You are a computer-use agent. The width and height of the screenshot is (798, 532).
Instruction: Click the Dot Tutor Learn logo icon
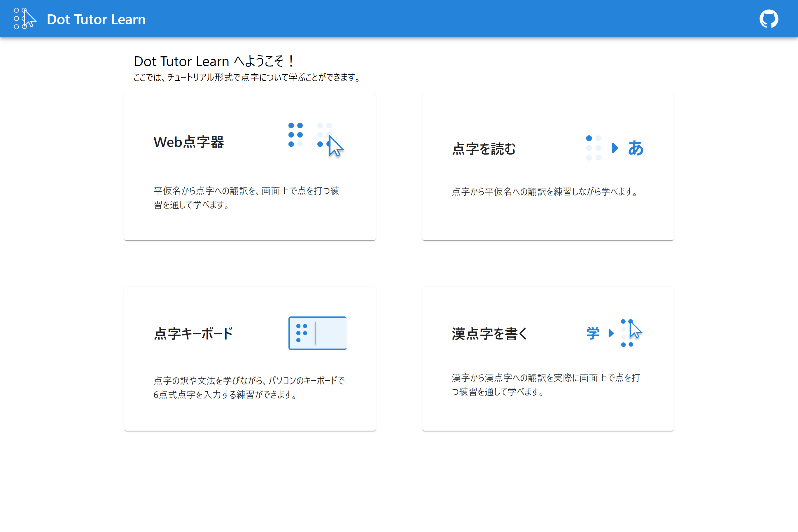(23, 19)
